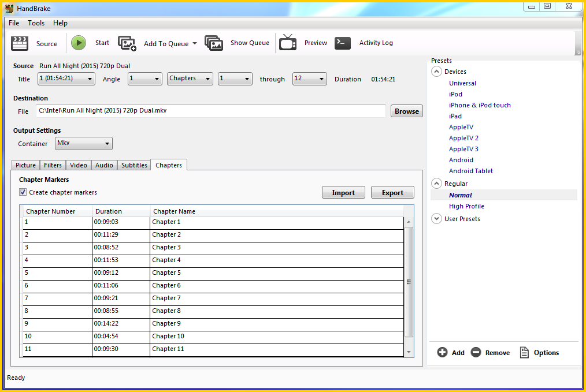Start encoding with the green play icon
This screenshot has height=392, width=586.
point(79,43)
